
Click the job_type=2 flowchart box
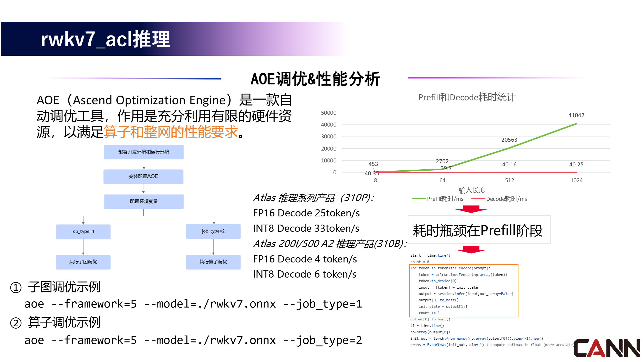click(x=213, y=231)
